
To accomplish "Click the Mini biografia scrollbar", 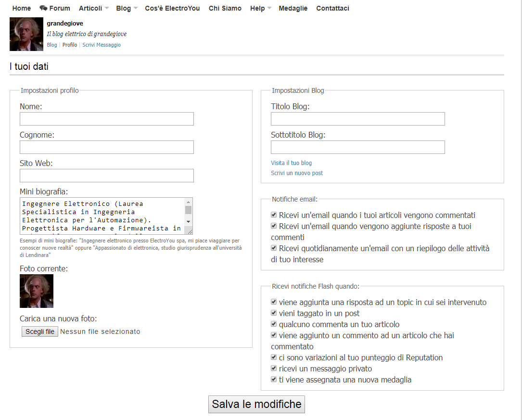I will [189, 216].
